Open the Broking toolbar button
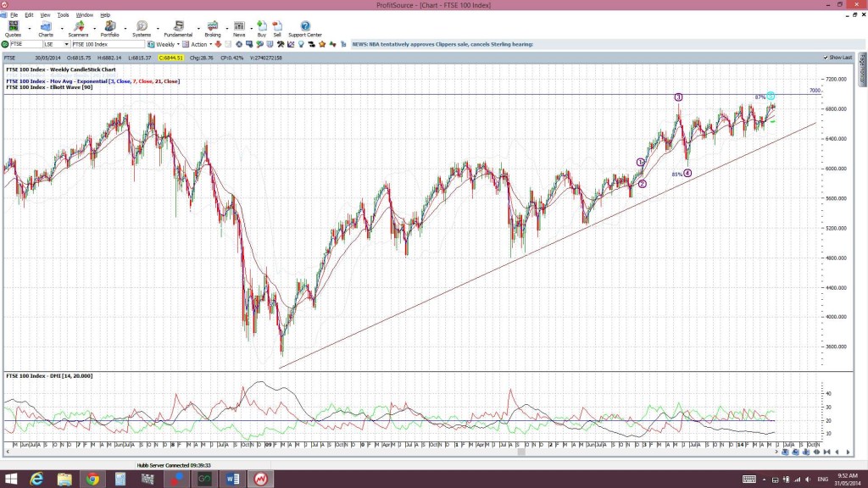The width and height of the screenshot is (868, 488). [x=213, y=29]
